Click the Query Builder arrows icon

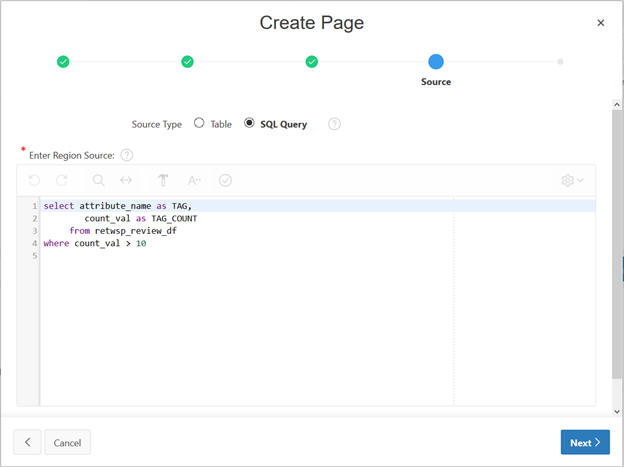tap(126, 180)
